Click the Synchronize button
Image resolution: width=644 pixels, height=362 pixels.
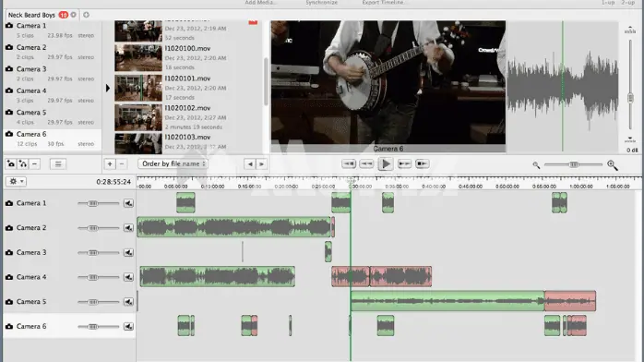coord(322,3)
